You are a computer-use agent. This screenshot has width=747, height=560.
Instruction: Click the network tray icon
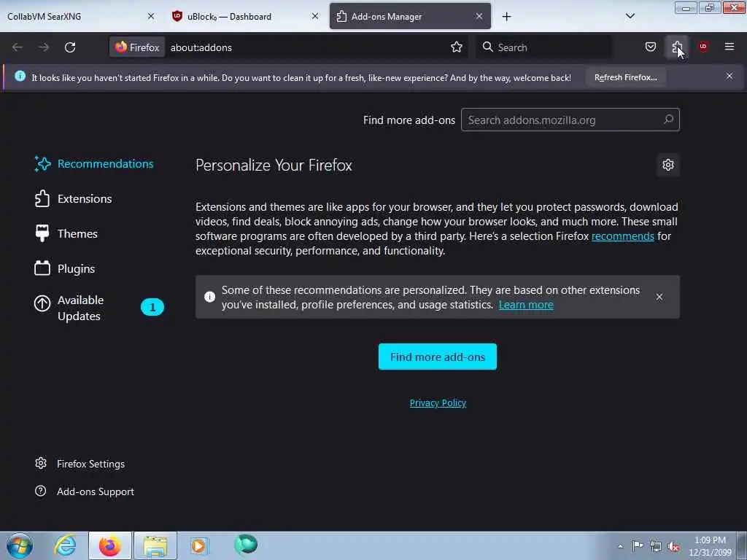[x=656, y=546]
